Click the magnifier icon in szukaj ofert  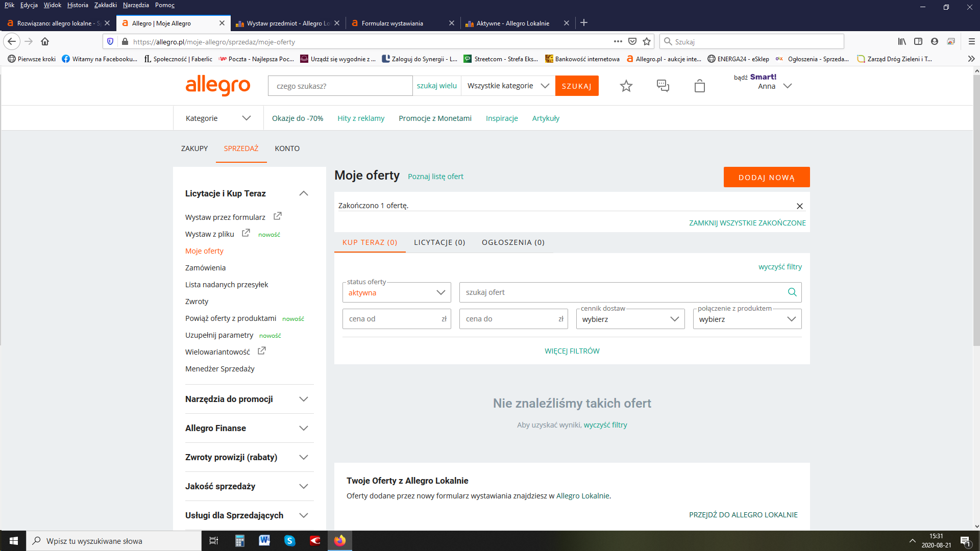(792, 292)
